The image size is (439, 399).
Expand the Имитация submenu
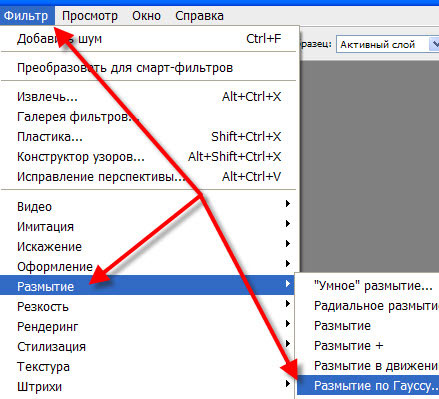[x=148, y=227]
